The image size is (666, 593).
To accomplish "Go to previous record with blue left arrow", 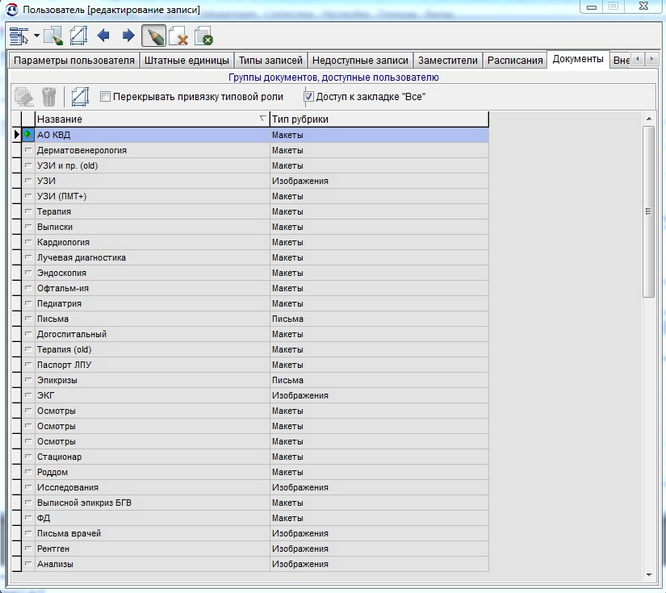I will [103, 35].
